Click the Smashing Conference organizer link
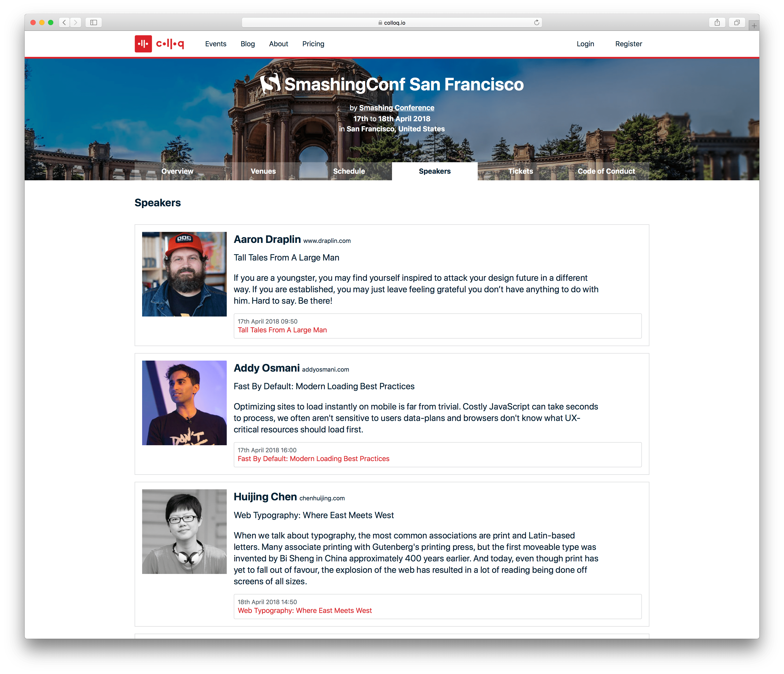This screenshot has width=784, height=674. (396, 108)
